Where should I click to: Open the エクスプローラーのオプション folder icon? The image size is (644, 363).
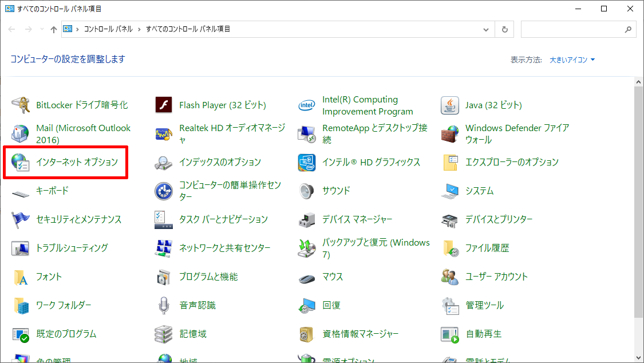[450, 162]
